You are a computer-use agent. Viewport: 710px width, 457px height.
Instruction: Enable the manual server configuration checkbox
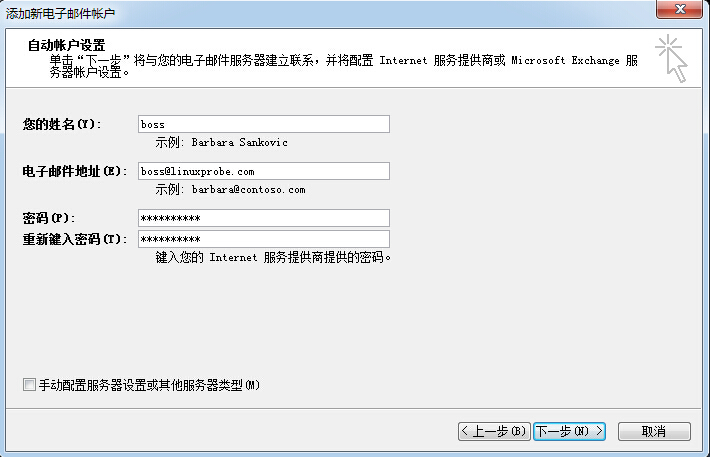pos(29,385)
